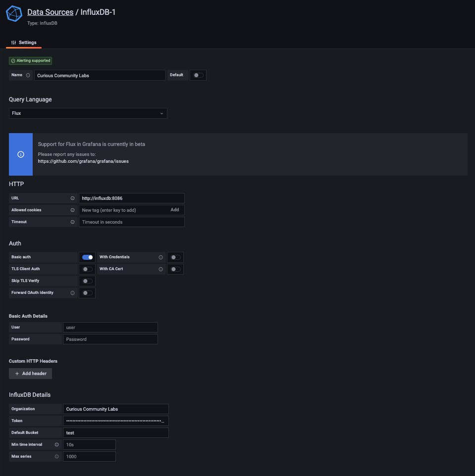Turn on the Default data source toggle
475x476 pixels.
tap(198, 75)
